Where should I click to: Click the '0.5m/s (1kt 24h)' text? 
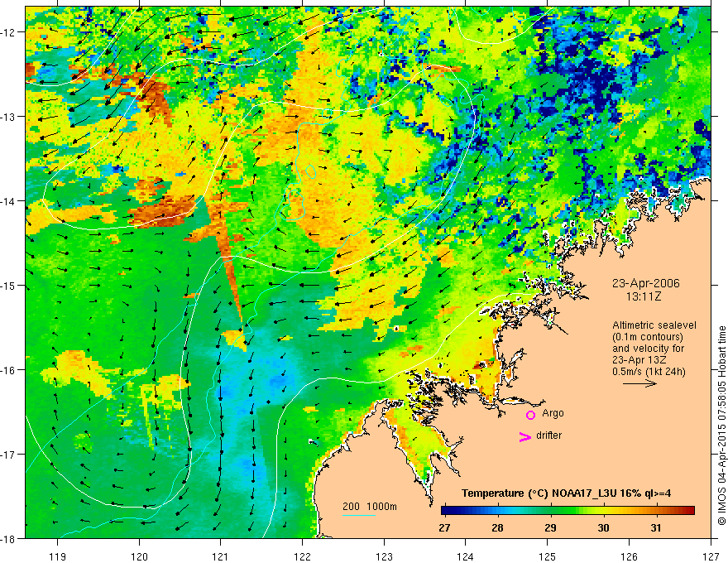[649, 372]
